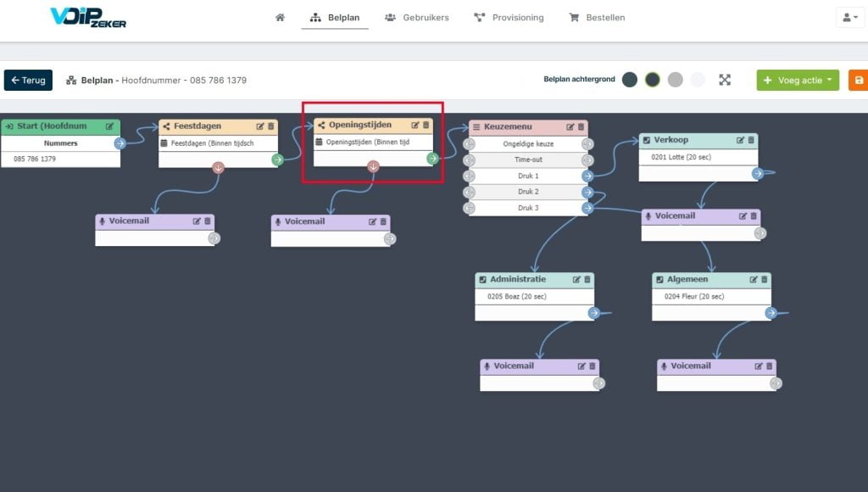
Task: Delete the Voicemail node under Openingstijden
Action: click(x=383, y=221)
